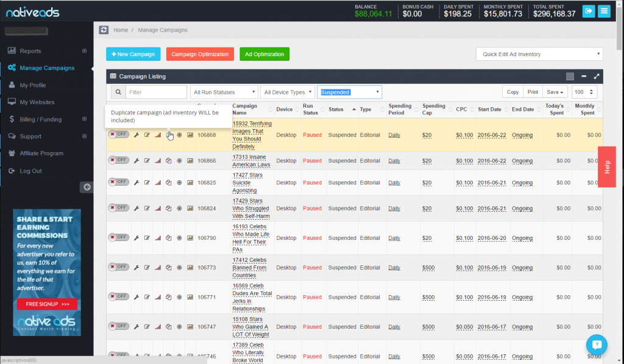Open the rows-per-page selector showing 100

[584, 92]
